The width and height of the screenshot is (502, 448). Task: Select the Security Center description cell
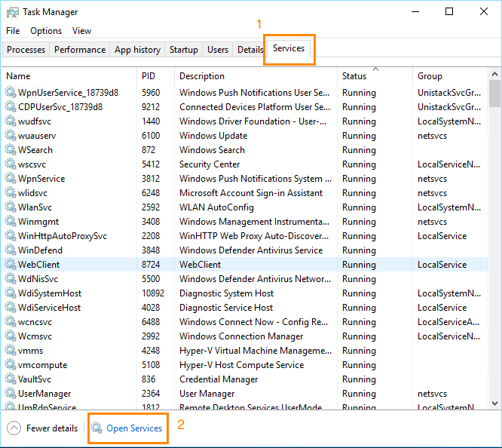click(210, 164)
